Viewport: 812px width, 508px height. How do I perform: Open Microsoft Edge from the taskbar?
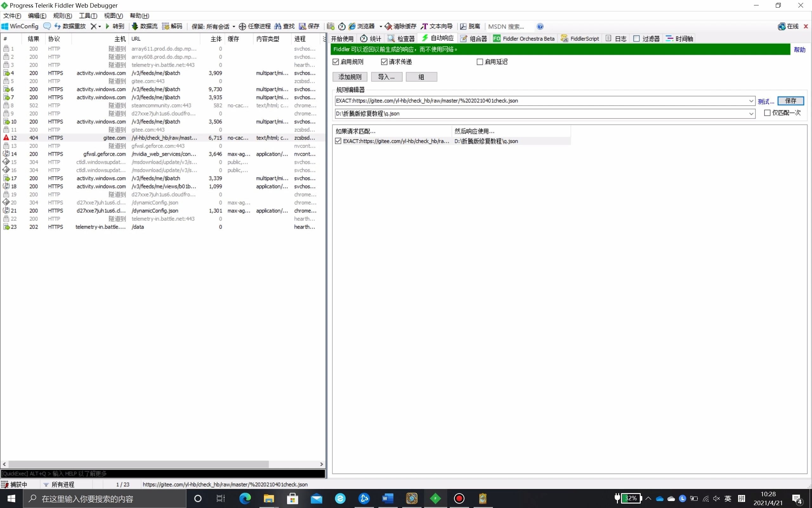pyautogui.click(x=245, y=498)
